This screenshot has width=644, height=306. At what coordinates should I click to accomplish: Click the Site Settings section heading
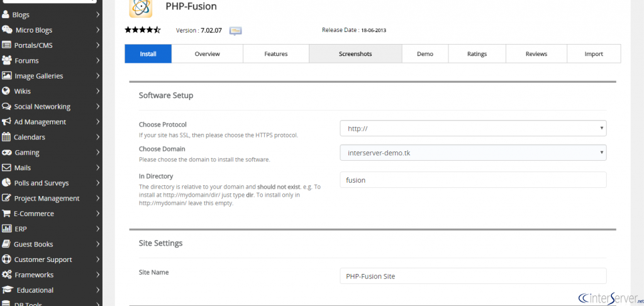160,243
